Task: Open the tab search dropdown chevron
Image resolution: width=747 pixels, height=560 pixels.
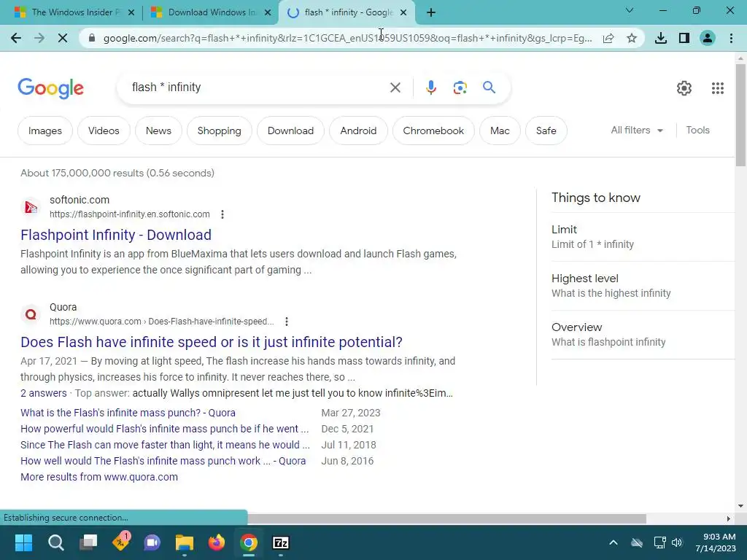Action: (x=630, y=10)
